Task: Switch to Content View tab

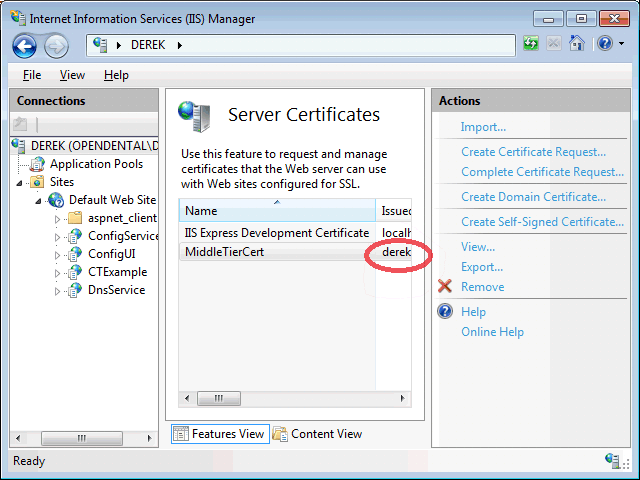Action: (318, 433)
